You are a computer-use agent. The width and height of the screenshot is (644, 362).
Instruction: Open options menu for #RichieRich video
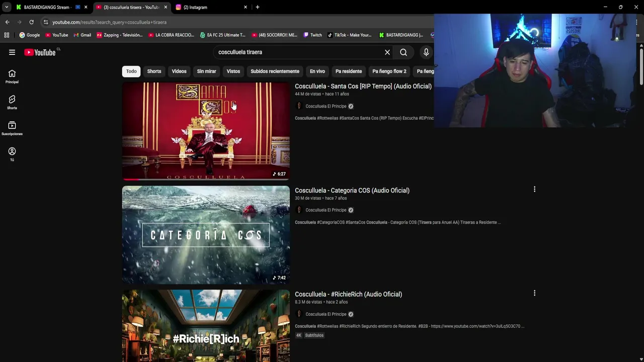tap(534, 293)
